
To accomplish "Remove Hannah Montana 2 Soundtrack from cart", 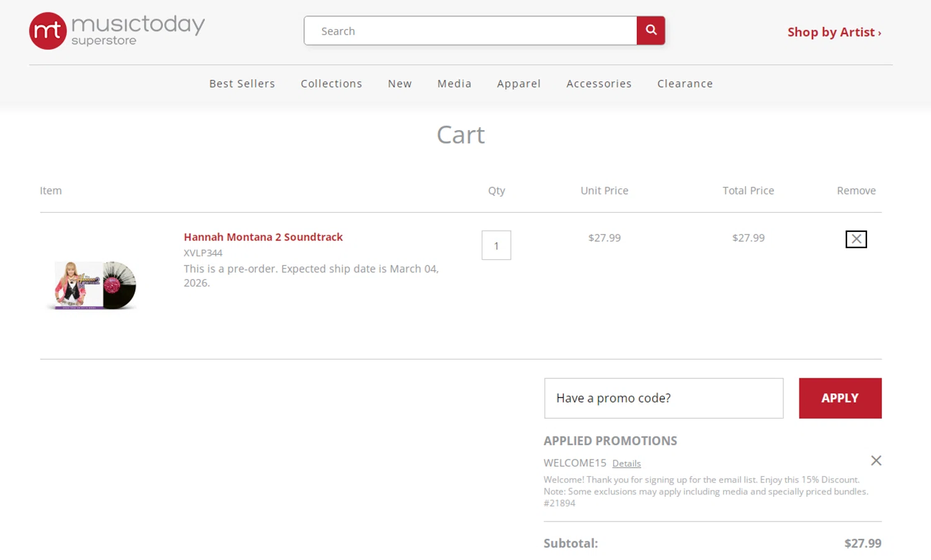I will click(856, 239).
